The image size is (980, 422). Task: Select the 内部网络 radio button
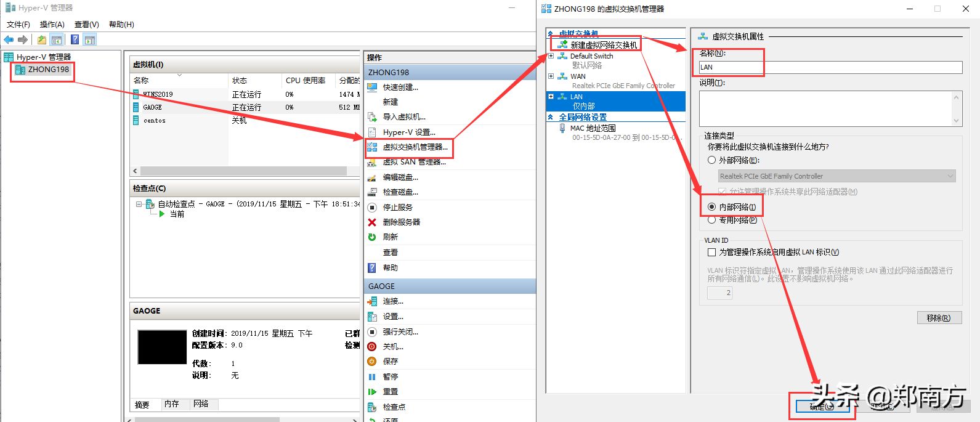pos(712,207)
